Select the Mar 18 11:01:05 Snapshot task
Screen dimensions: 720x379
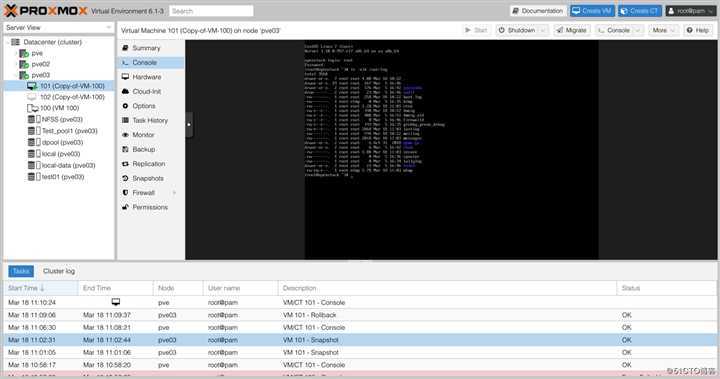point(360,352)
